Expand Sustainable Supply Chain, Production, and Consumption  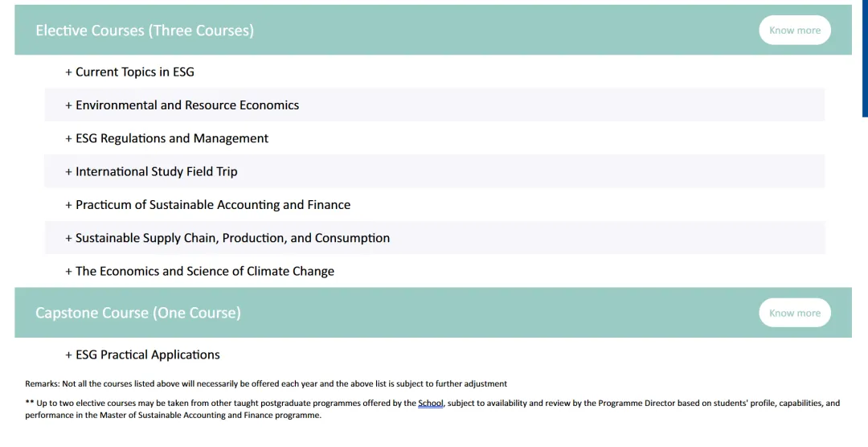coord(435,238)
